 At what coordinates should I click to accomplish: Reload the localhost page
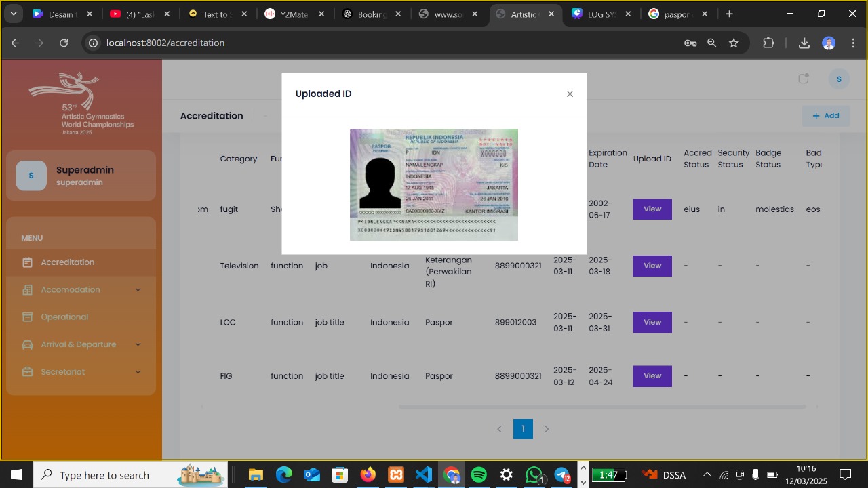(x=64, y=43)
